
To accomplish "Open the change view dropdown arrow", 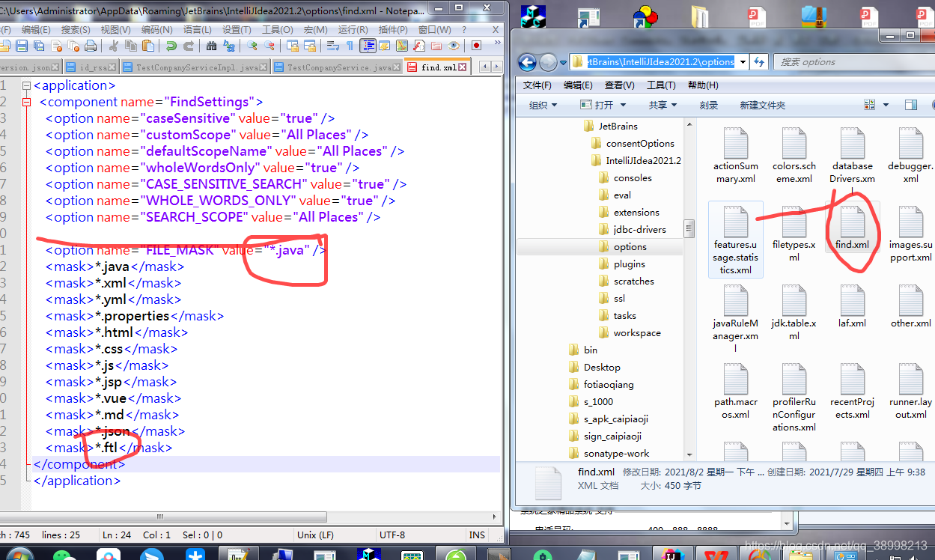I will point(886,105).
